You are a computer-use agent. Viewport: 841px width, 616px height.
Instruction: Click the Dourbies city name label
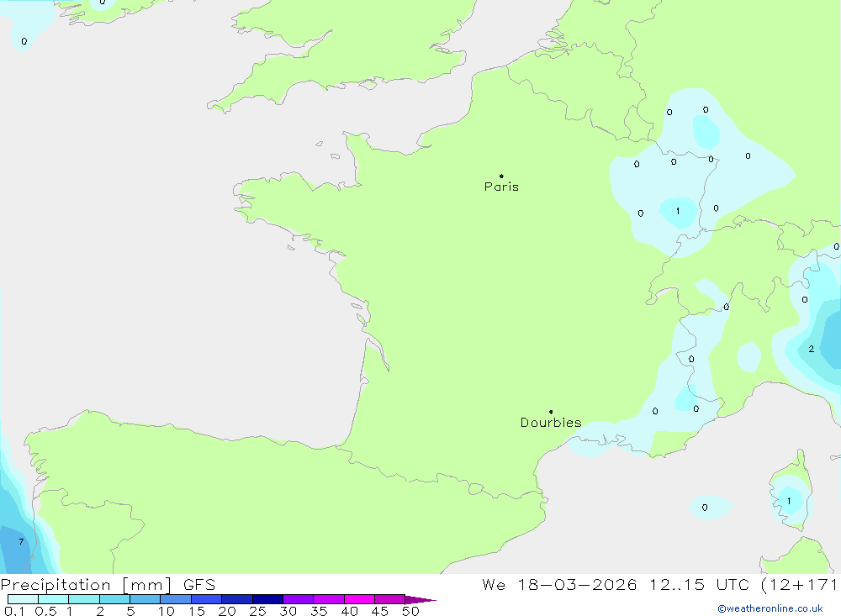[x=551, y=423]
